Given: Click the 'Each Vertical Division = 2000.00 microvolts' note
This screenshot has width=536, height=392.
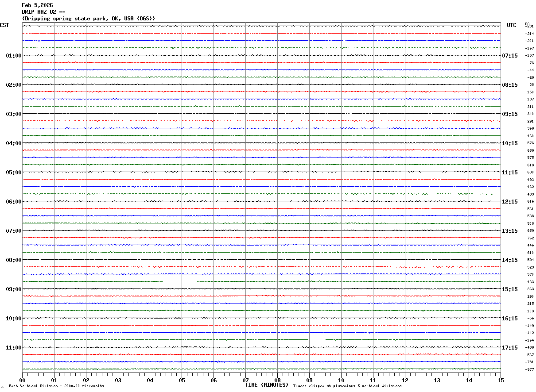Looking at the screenshot, I should 56,386.
